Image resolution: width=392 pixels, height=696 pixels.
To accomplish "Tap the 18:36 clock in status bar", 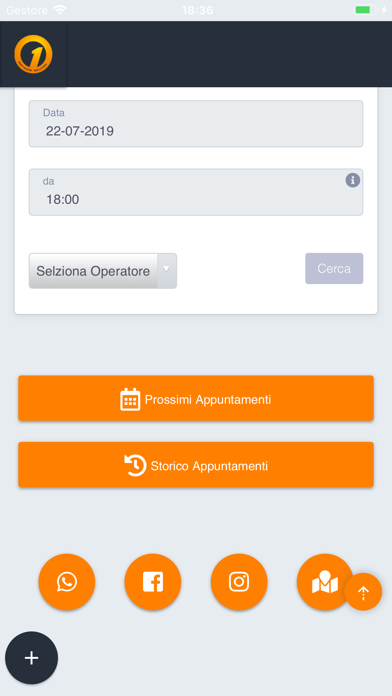I will 198,10.
